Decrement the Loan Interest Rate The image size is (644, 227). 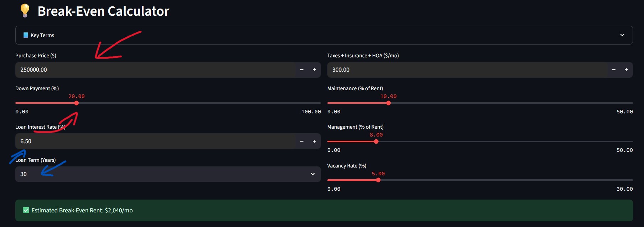[302, 141]
